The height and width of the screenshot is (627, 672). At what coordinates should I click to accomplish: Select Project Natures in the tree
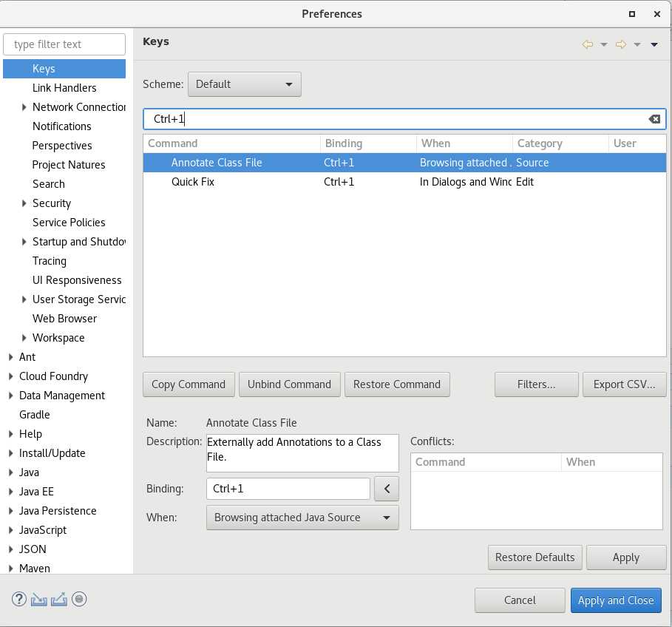coord(69,165)
